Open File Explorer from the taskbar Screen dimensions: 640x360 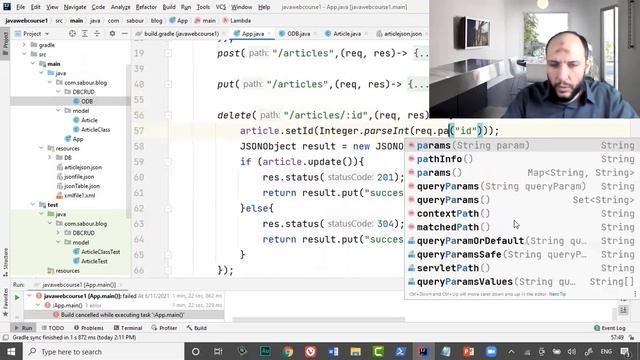(x=356, y=351)
